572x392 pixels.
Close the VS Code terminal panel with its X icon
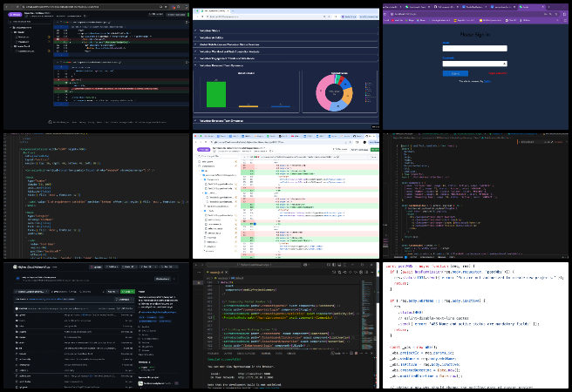point(371,354)
